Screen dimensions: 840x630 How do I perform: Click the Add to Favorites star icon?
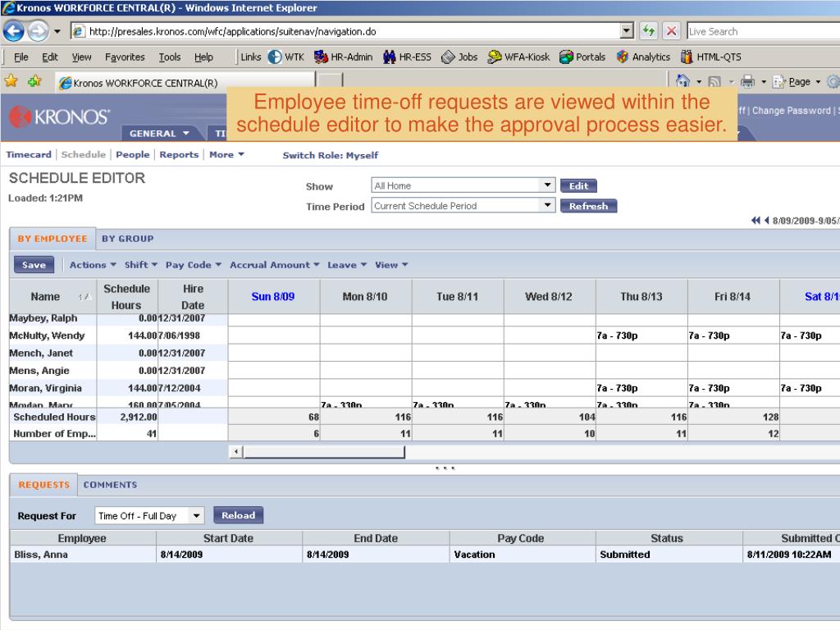(x=34, y=81)
